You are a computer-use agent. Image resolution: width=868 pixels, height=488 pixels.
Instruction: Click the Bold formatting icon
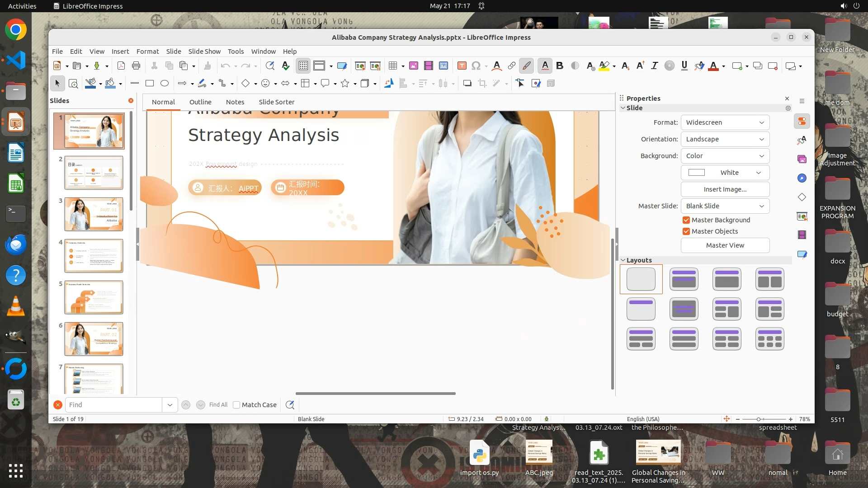tap(560, 66)
